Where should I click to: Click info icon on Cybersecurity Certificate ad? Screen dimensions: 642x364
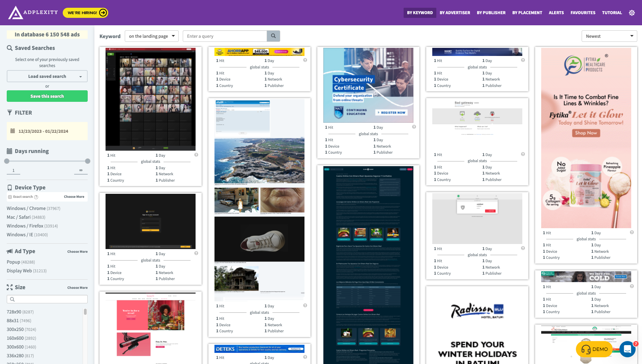pyautogui.click(x=414, y=127)
